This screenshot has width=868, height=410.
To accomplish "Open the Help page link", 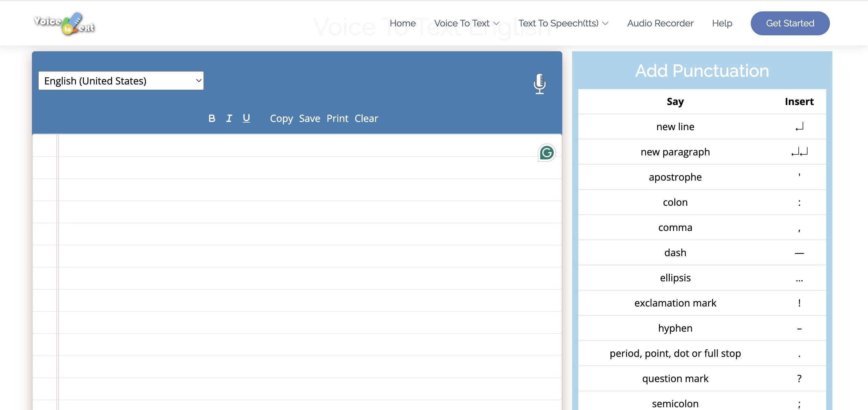I will [722, 23].
